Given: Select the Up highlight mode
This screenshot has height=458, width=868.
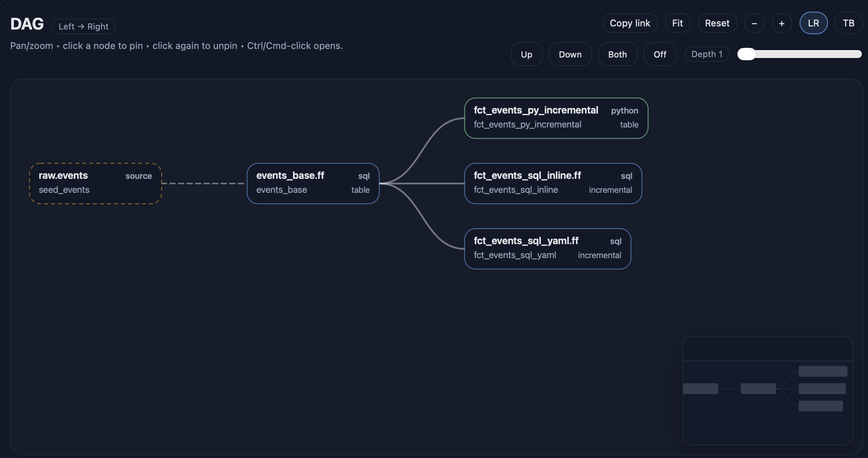Looking at the screenshot, I should click(526, 54).
